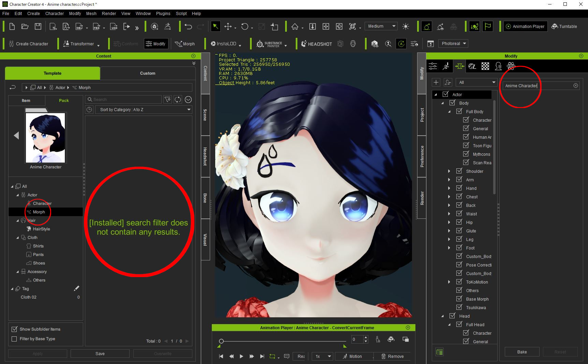Open the 1x playback speed dropdown

322,356
